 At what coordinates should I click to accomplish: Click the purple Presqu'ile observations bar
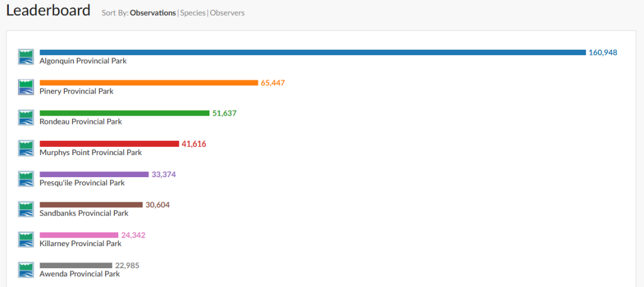click(x=94, y=174)
